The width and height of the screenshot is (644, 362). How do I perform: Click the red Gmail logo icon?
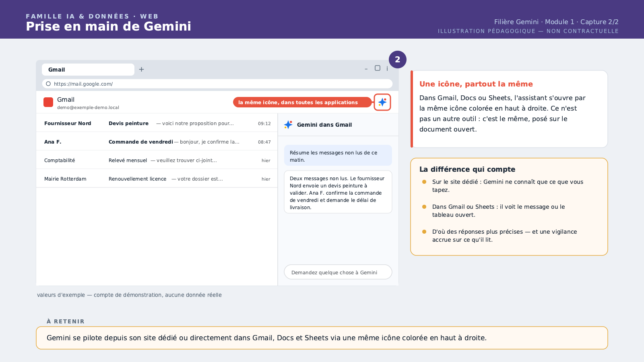(x=48, y=102)
